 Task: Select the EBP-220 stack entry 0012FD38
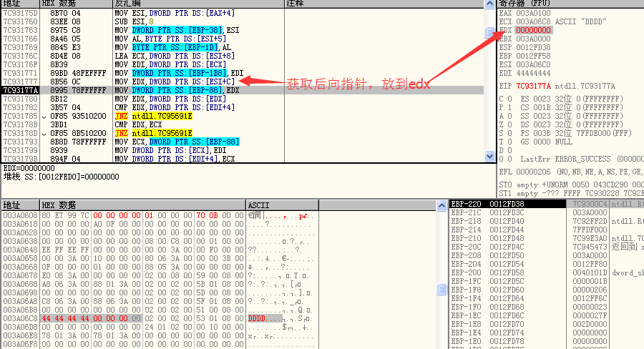coord(507,204)
